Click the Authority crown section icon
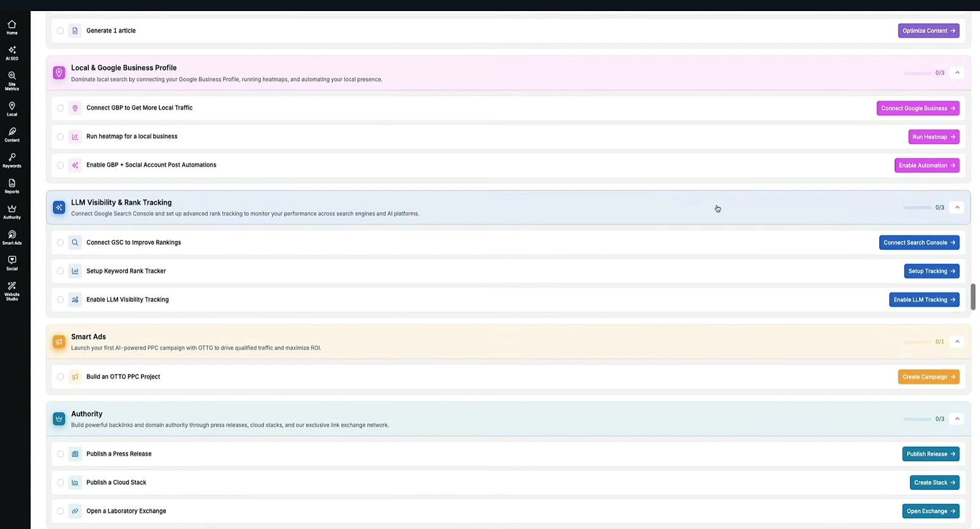The width and height of the screenshot is (980, 529). [x=59, y=419]
